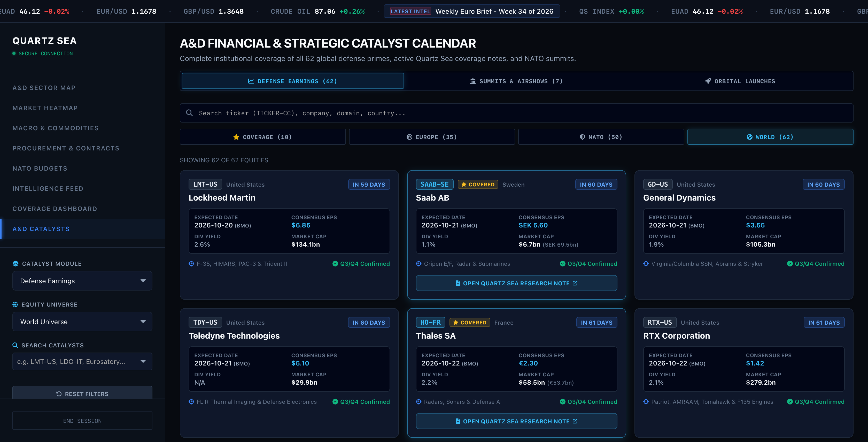Screen dimensions: 868x442
Task: Open Quartz Sea research note for Saab AB
Action: click(x=516, y=283)
